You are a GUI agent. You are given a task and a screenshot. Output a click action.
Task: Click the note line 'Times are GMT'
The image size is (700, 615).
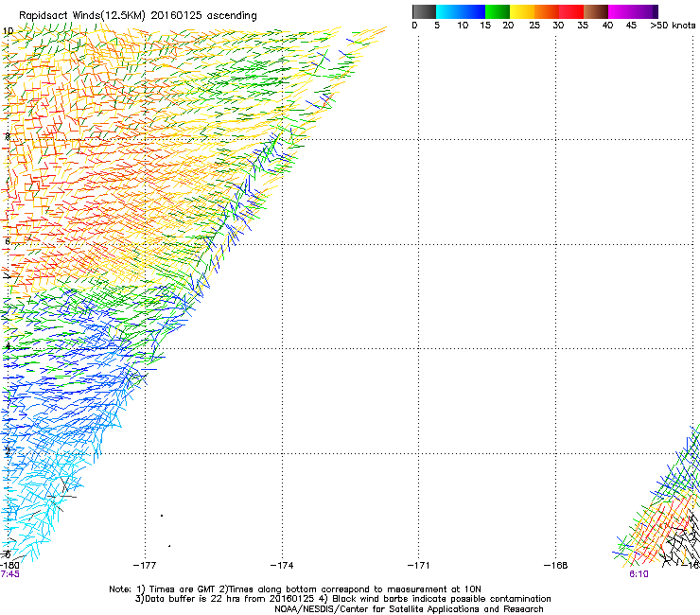point(294,589)
